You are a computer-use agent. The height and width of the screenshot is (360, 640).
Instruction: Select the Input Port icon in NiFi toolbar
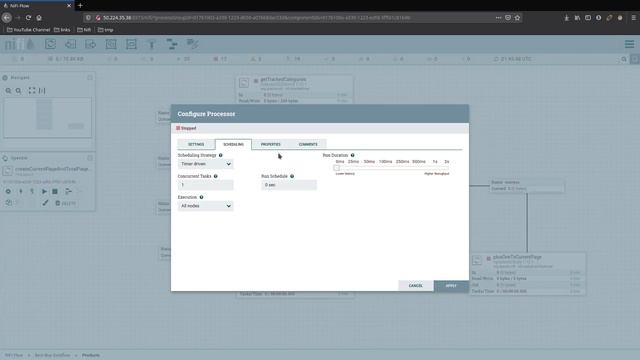[x=70, y=44]
